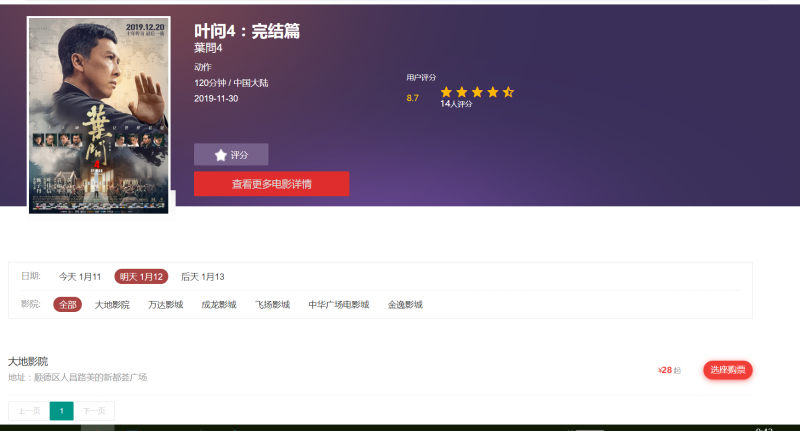Filter by 大地影院 cinema

click(112, 305)
